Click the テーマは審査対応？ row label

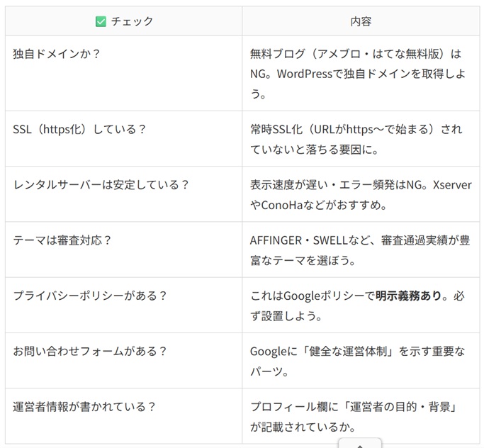pyautogui.click(x=62, y=240)
